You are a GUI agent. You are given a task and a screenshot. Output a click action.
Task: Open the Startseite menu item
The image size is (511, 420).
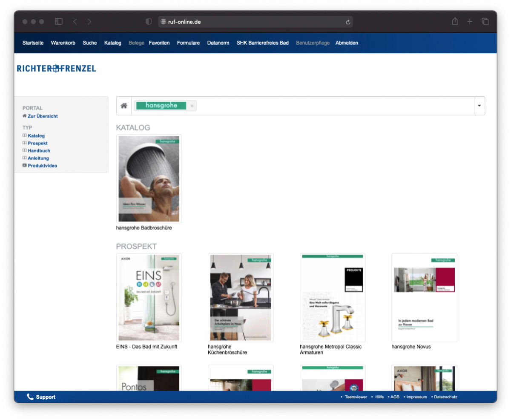click(x=33, y=43)
